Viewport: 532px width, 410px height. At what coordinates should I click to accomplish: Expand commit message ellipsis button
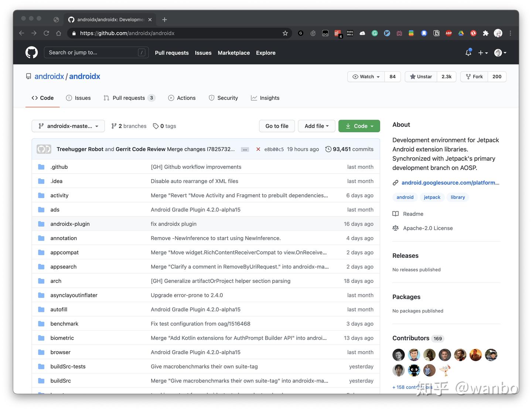pyautogui.click(x=245, y=149)
